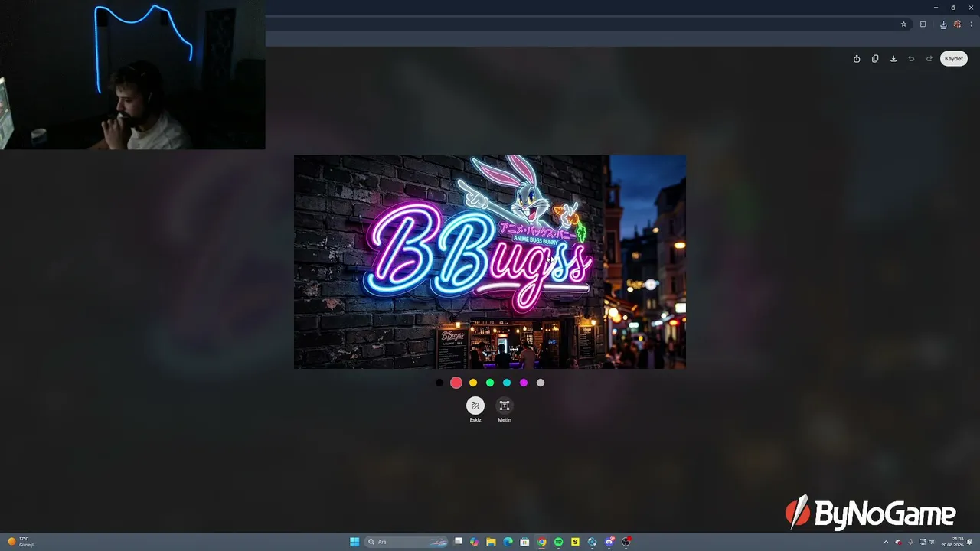
Task: Switch to Google Chrome on the taskbar
Action: (541, 542)
